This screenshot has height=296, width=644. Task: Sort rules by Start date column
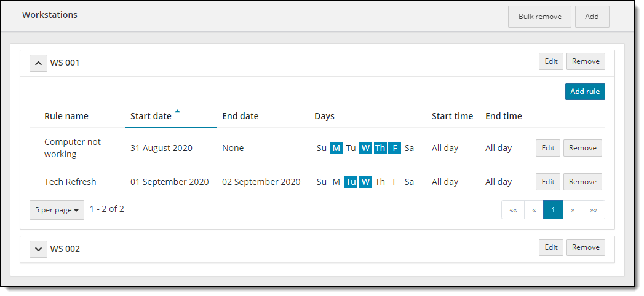click(x=151, y=116)
